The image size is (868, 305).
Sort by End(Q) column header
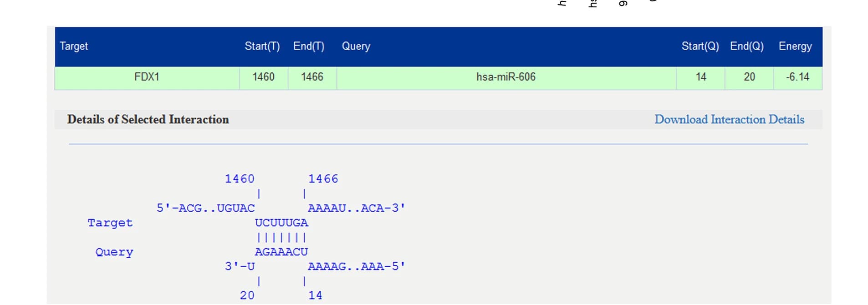(x=747, y=46)
